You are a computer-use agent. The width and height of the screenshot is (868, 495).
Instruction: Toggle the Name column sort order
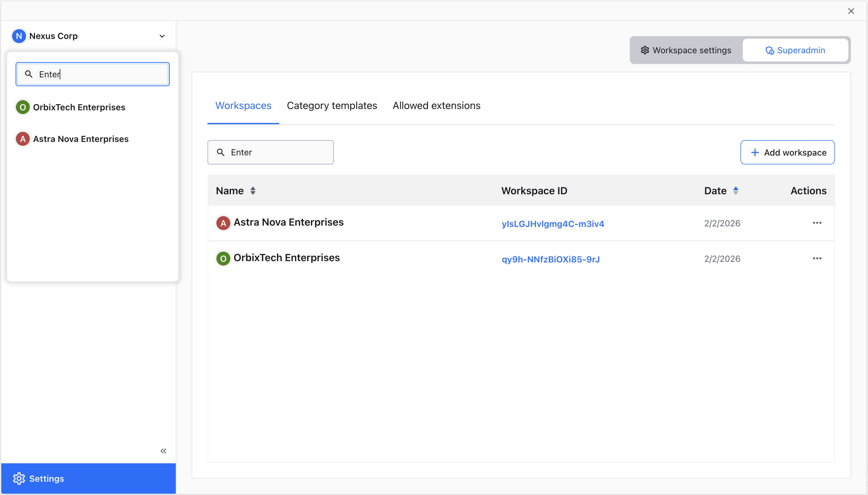point(253,191)
